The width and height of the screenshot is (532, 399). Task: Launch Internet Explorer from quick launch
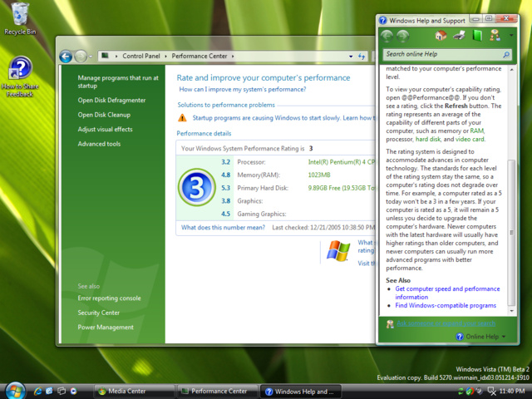pos(37,392)
